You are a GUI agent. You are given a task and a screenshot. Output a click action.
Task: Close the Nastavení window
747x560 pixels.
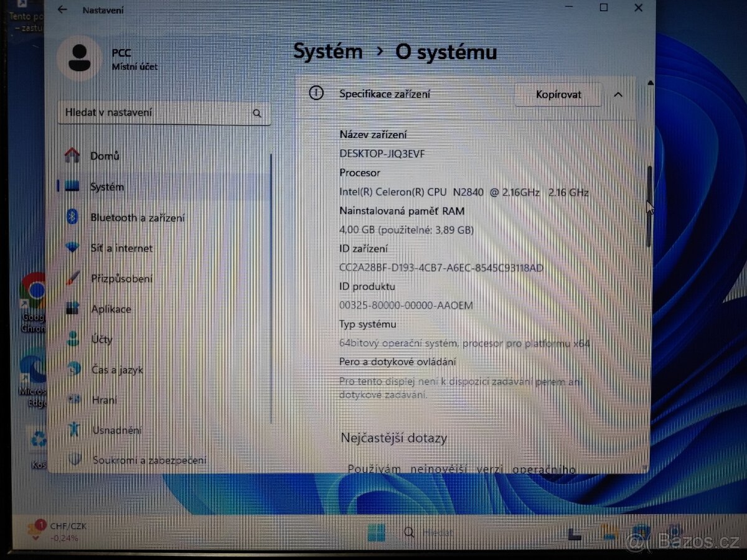pos(638,7)
